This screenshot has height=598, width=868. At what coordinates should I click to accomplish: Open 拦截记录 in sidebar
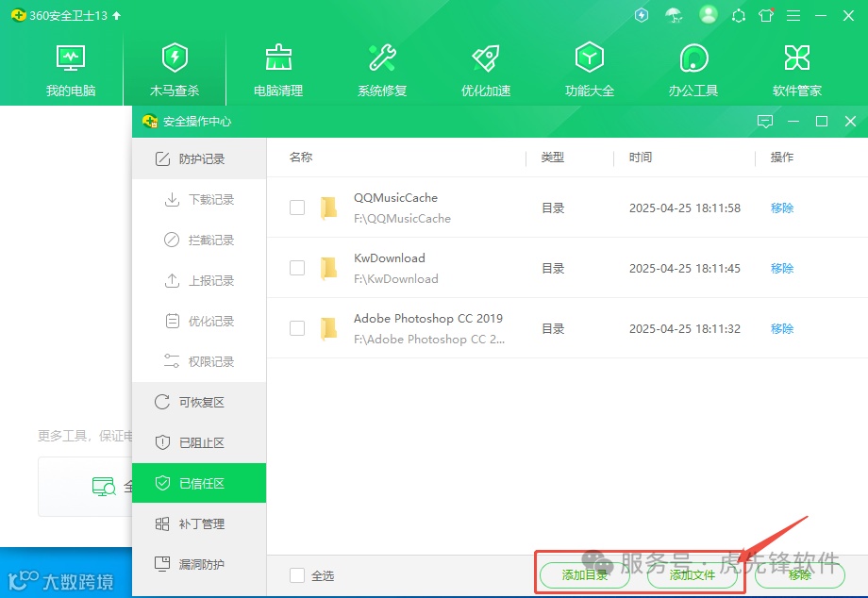[199, 240]
